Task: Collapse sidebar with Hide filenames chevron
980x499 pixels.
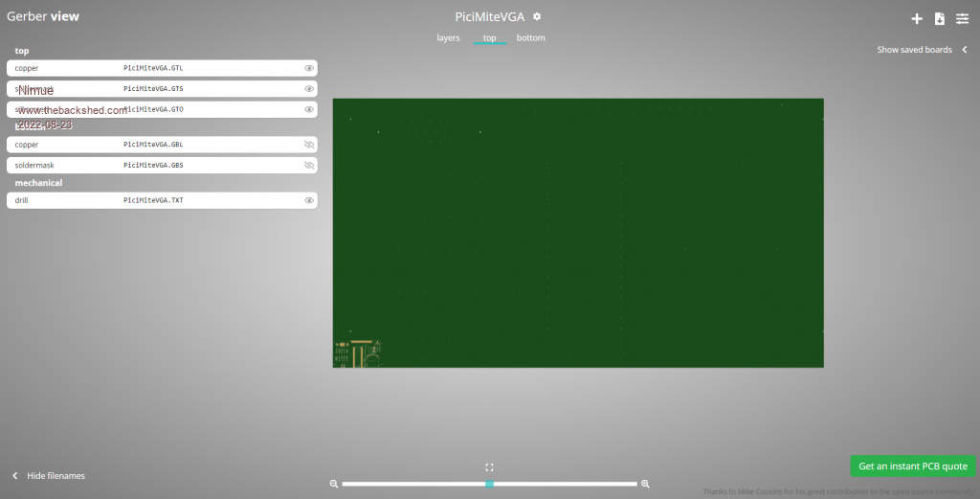Action: coord(15,476)
